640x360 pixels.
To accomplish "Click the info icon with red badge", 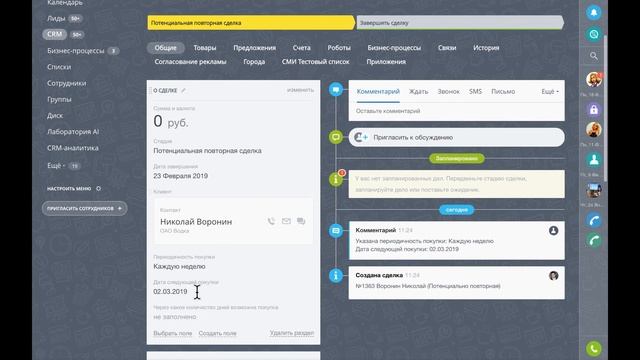I will pos(336,179).
